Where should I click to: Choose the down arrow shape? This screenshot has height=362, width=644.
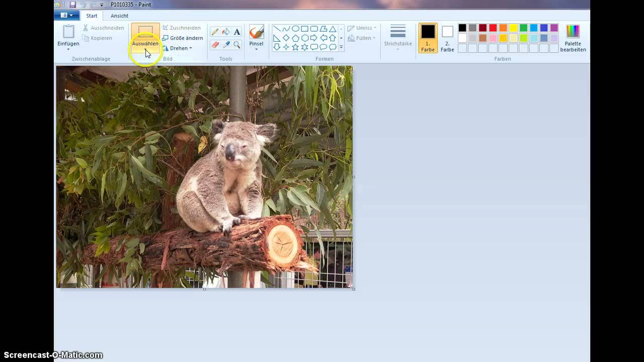pyautogui.click(x=277, y=47)
